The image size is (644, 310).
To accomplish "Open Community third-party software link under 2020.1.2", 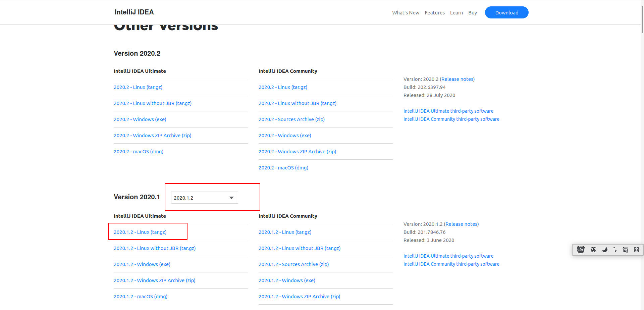I will pos(451,264).
